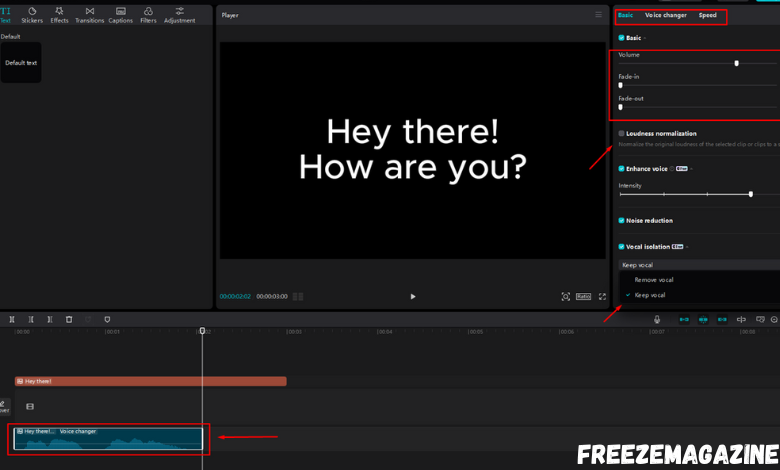Switch to the Voice changer tab
The width and height of the screenshot is (780, 470).
(x=665, y=15)
